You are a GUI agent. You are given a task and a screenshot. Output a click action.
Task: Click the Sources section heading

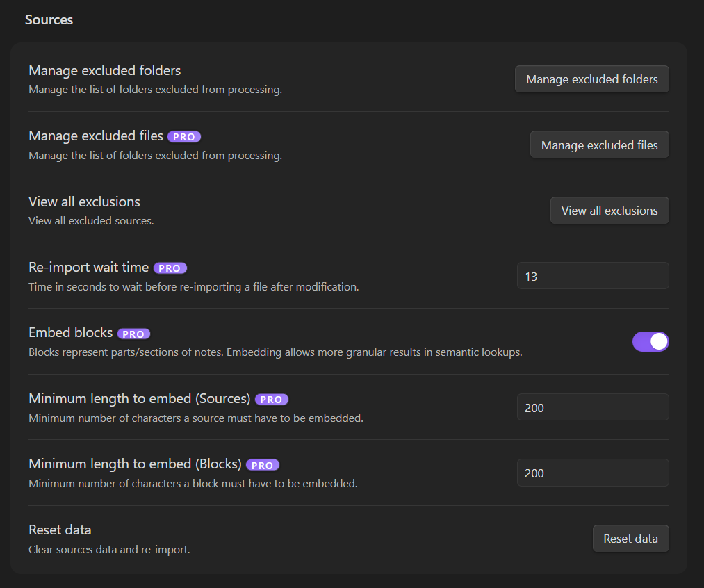[49, 20]
